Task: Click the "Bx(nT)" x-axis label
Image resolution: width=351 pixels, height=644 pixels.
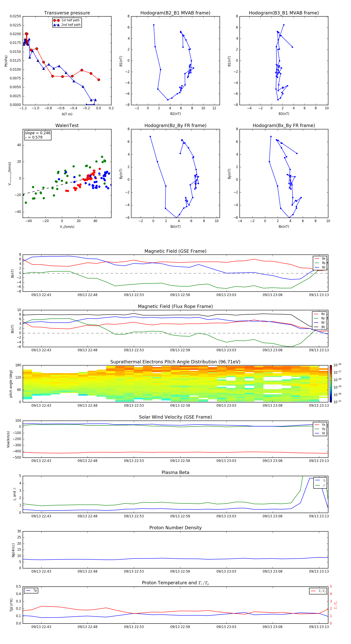Action: (284, 227)
